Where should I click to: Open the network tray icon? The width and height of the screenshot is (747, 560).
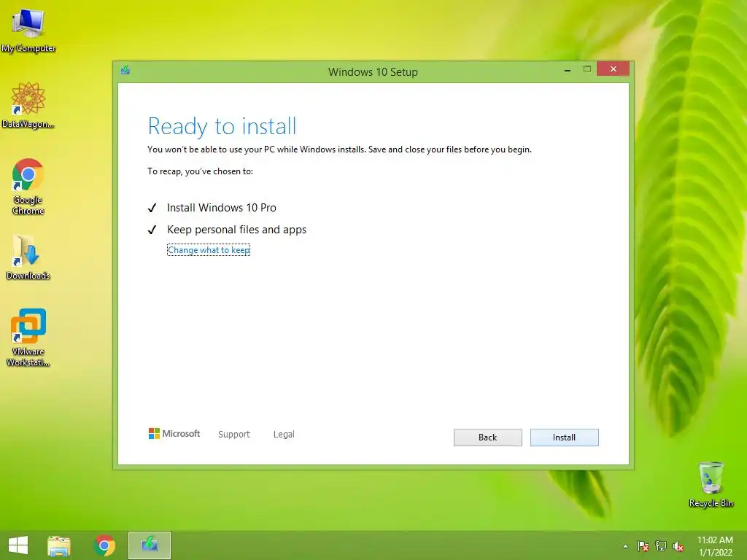pos(661,546)
